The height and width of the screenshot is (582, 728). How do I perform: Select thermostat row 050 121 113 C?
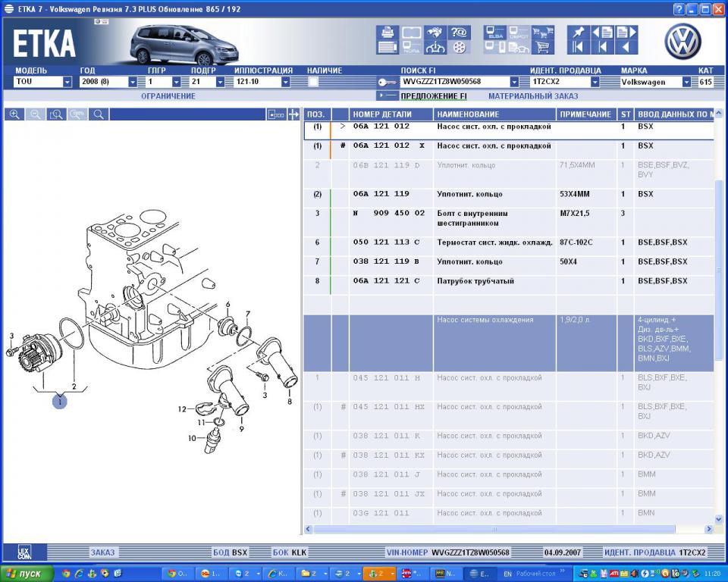(509, 246)
